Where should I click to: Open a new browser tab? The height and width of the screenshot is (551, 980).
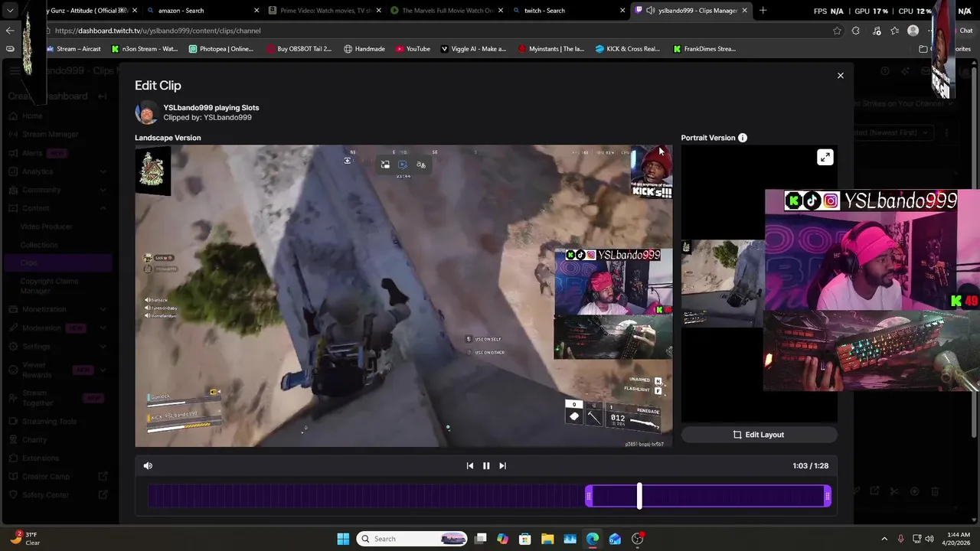(x=763, y=11)
